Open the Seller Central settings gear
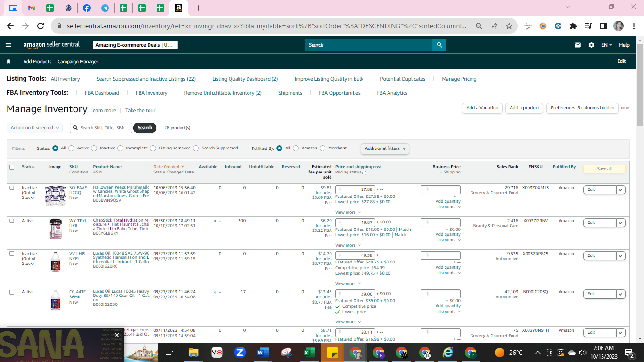Image resolution: width=644 pixels, height=362 pixels. pyautogui.click(x=591, y=45)
